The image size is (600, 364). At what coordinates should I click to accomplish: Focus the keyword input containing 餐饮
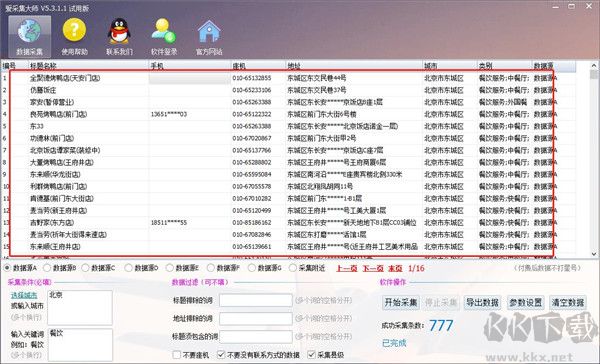coord(80,344)
